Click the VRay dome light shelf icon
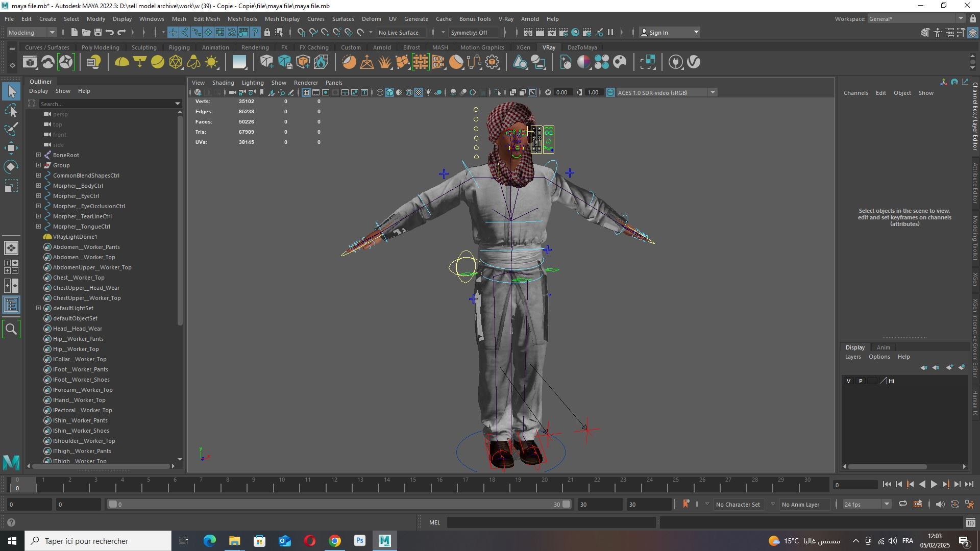Viewport: 980px width, 551px height. [x=121, y=62]
